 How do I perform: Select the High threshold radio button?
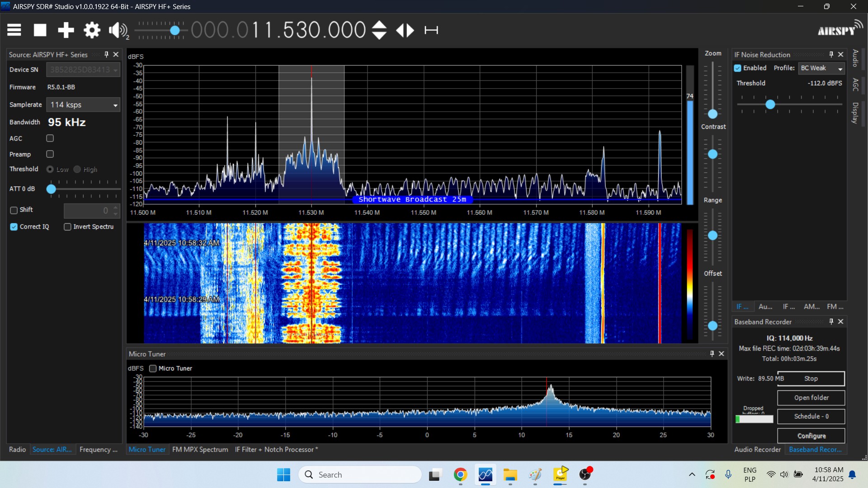[77, 169]
